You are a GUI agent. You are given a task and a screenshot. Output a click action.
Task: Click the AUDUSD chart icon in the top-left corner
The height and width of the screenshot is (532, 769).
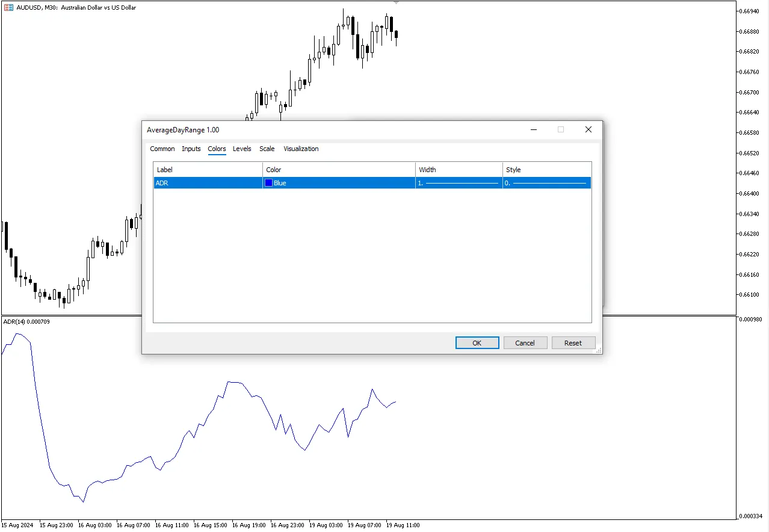pyautogui.click(x=8, y=8)
